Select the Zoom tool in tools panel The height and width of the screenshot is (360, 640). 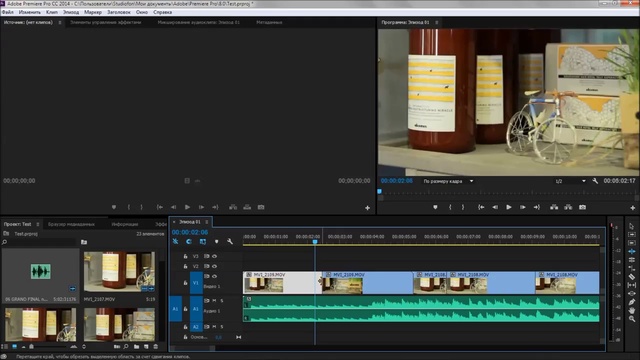click(631, 319)
